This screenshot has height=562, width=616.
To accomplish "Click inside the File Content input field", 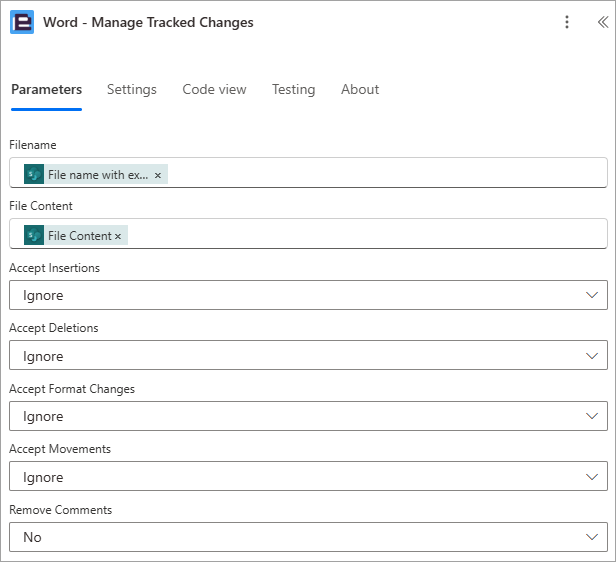I will [308, 234].
